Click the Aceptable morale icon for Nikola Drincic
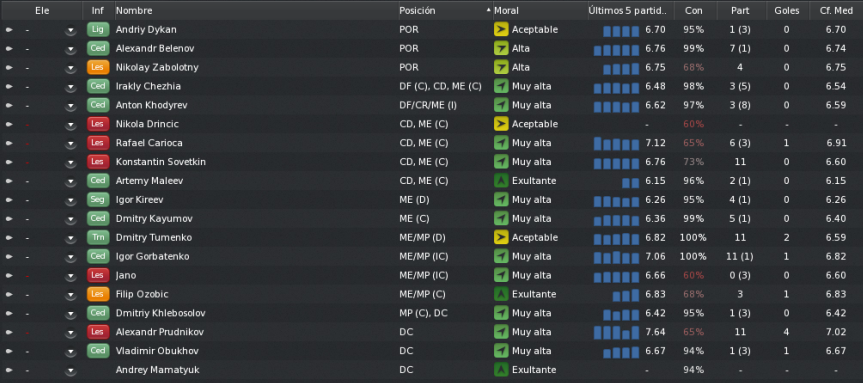This screenshot has height=383, width=863. (501, 124)
